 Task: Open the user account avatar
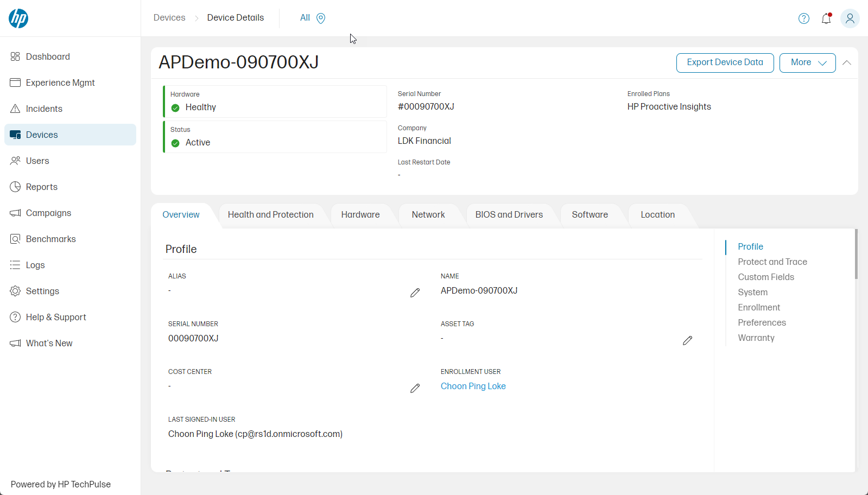tap(850, 18)
